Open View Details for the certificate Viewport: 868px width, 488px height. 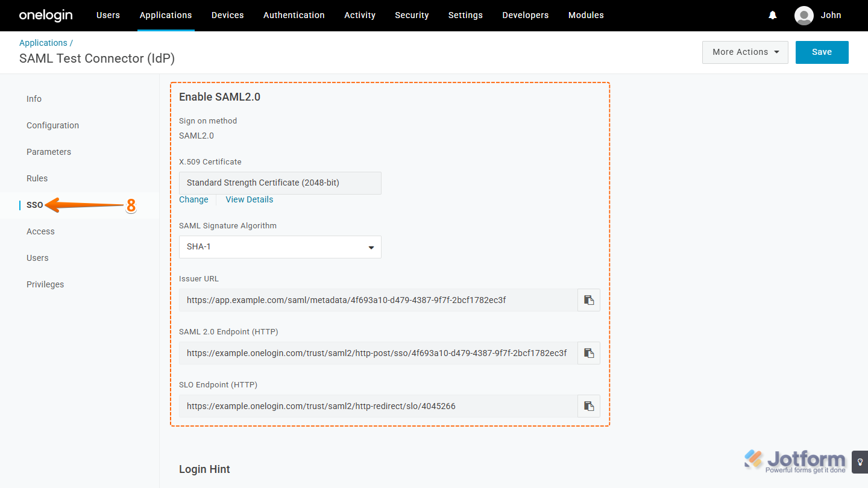click(250, 199)
